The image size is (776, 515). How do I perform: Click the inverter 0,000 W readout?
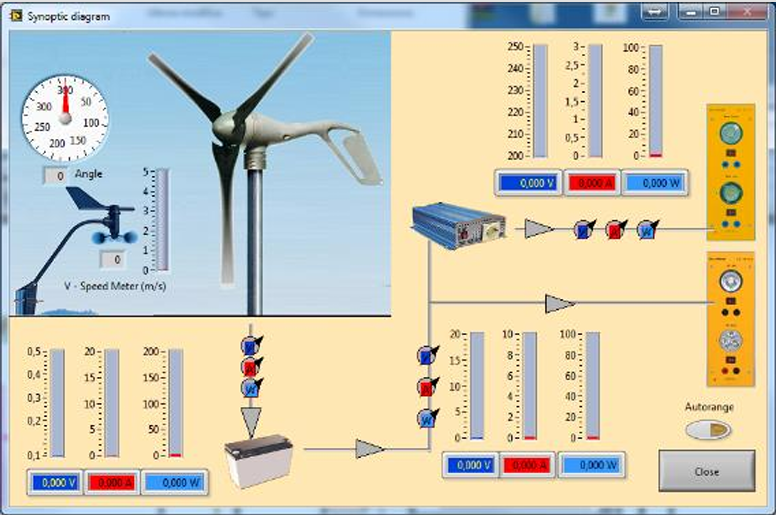654,183
